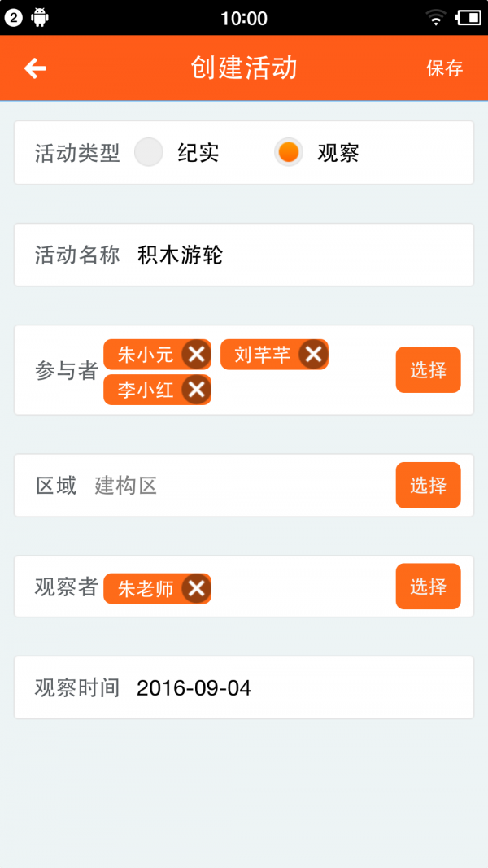This screenshot has width=488, height=868.
Task: Remove participant 刘芊芊 with its X icon
Action: pos(314,355)
